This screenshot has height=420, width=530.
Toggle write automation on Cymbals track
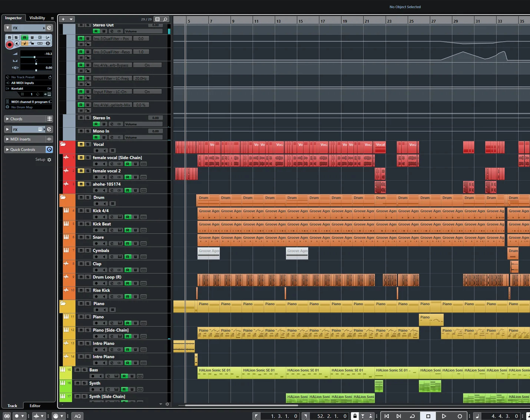(136, 257)
